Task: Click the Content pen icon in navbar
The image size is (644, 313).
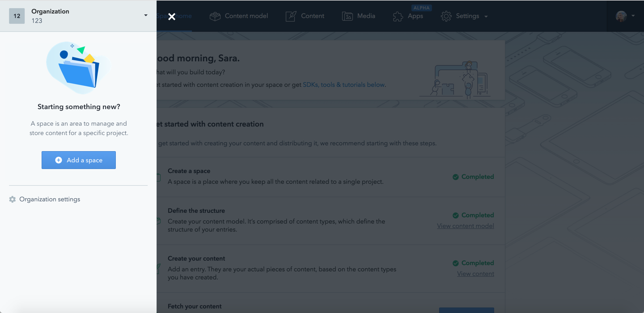Action: tap(291, 16)
